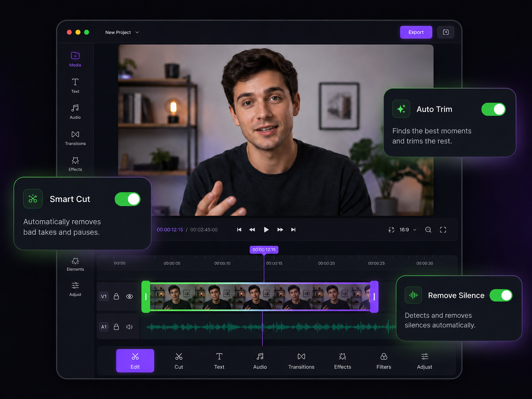The height and width of the screenshot is (399, 532).
Task: Open the Media panel in sidebar
Action: coord(75,60)
